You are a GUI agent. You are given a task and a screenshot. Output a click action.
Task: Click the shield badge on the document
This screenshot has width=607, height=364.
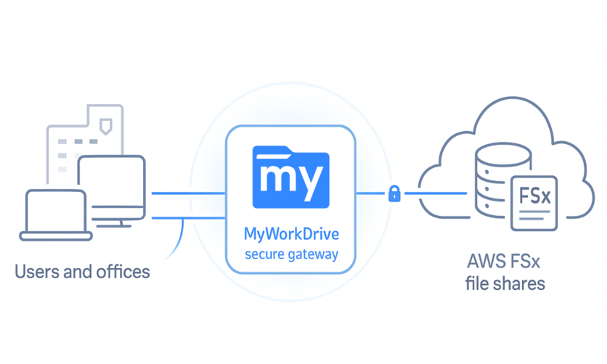(x=106, y=126)
